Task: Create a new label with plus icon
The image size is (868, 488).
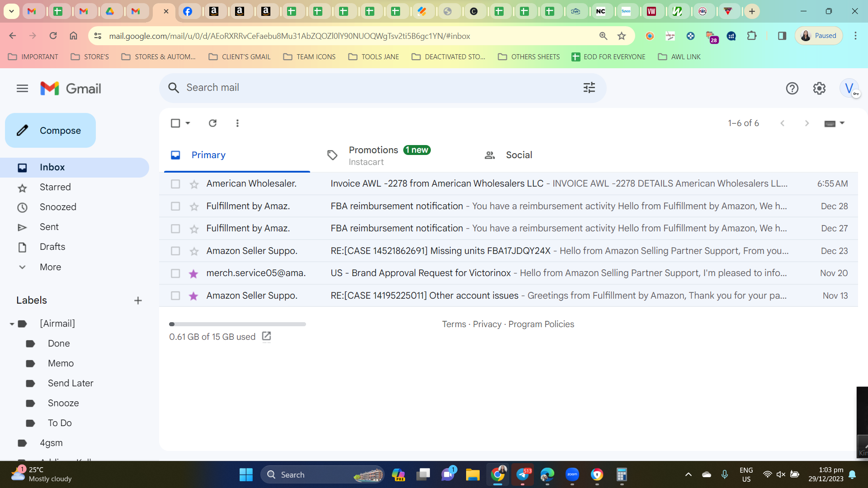Action: pyautogui.click(x=138, y=301)
